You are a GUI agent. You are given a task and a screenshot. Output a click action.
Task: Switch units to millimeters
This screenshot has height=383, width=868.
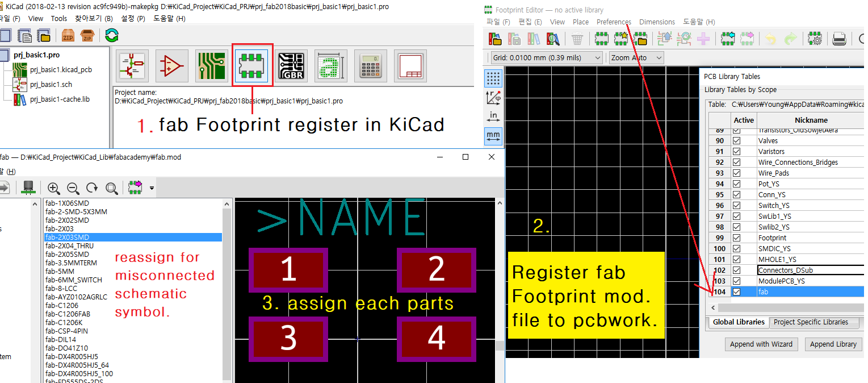493,136
